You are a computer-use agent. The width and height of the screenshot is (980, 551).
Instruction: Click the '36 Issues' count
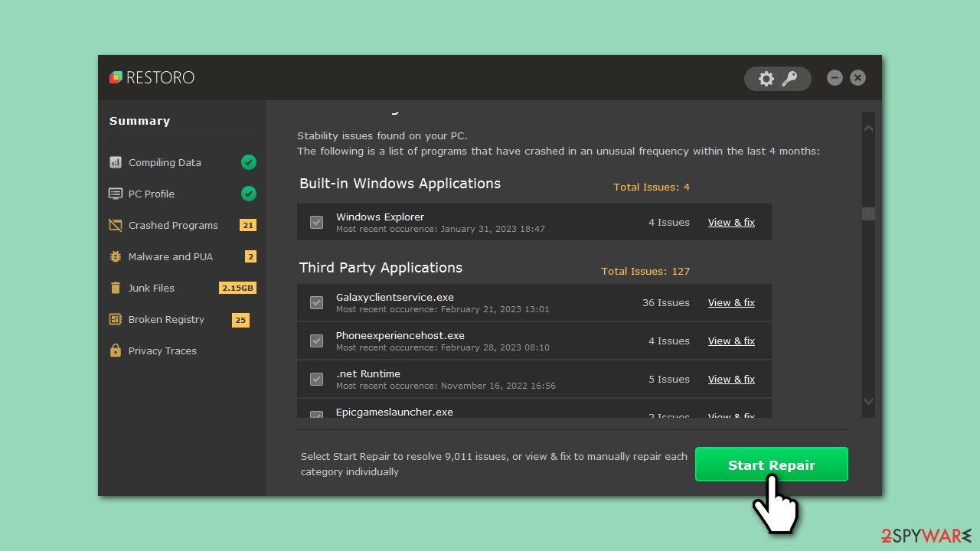pyautogui.click(x=666, y=302)
